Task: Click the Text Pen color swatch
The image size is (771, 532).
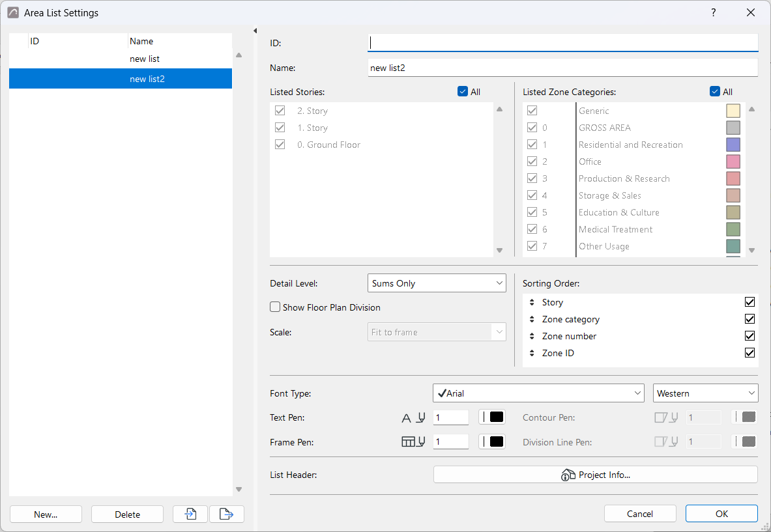Action: coord(492,417)
